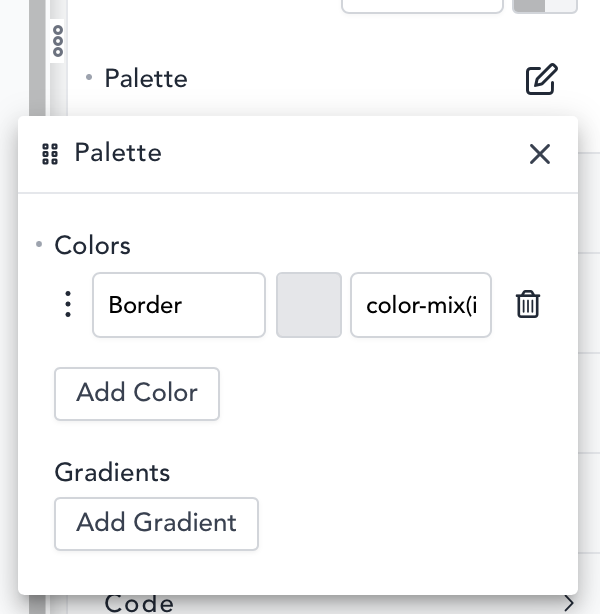Grab the Palette popup drag-grip icon
The width and height of the screenshot is (600, 614).
point(50,154)
